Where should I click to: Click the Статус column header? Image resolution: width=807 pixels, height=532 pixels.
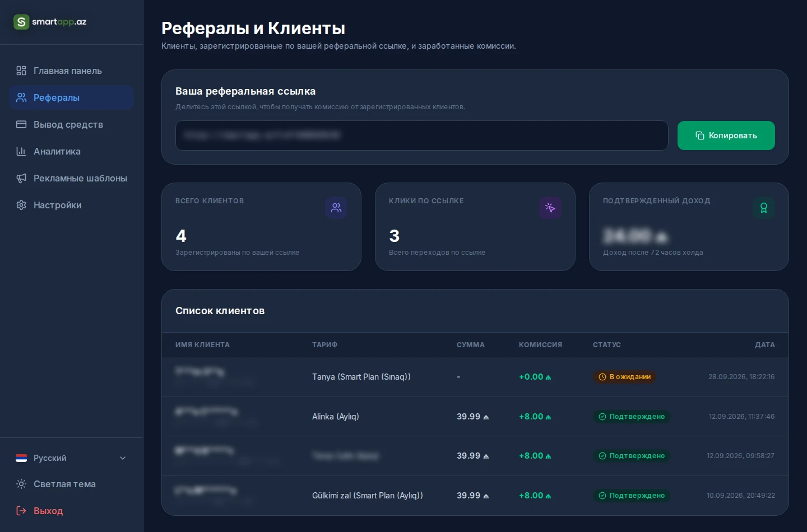click(607, 345)
